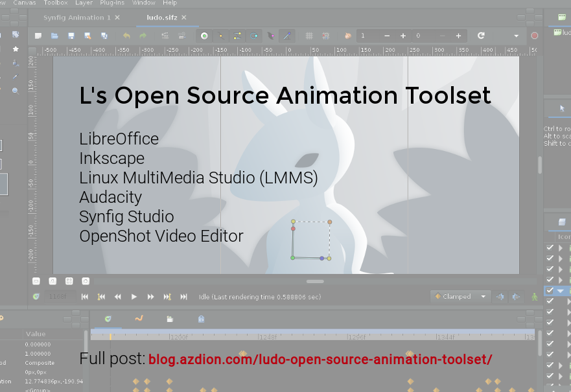
Task: Undo the last action in the toolbar
Action: (126, 36)
